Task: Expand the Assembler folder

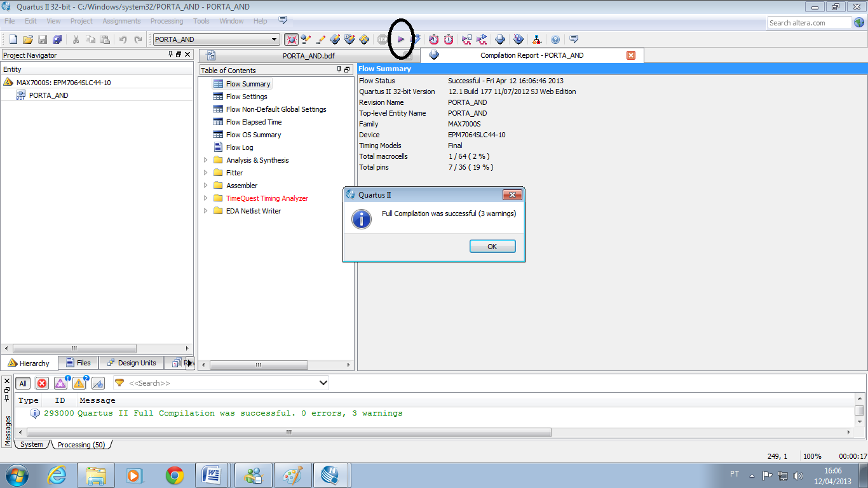Action: (x=205, y=186)
